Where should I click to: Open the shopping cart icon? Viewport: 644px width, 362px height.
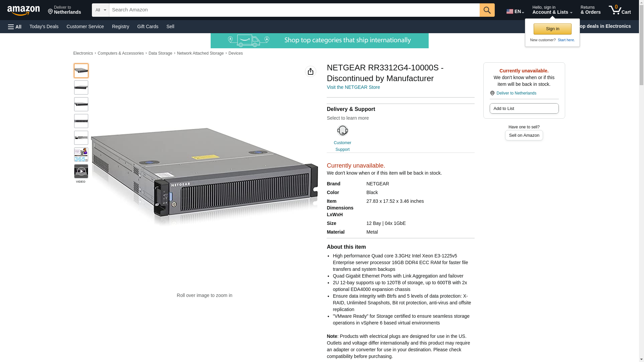click(619, 10)
